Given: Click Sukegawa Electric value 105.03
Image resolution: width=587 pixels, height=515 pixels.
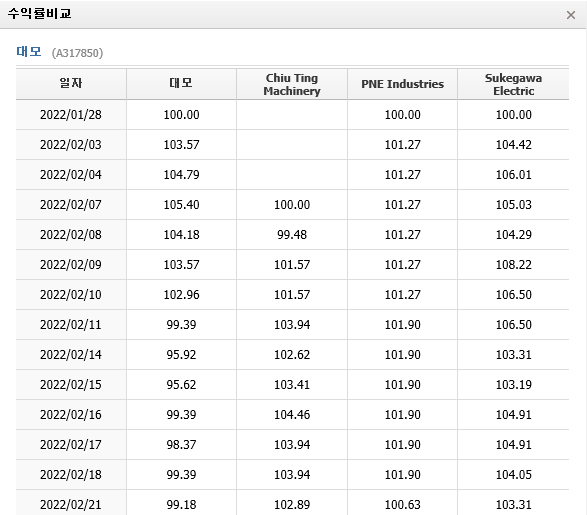Looking at the screenshot, I should pyautogui.click(x=514, y=204).
